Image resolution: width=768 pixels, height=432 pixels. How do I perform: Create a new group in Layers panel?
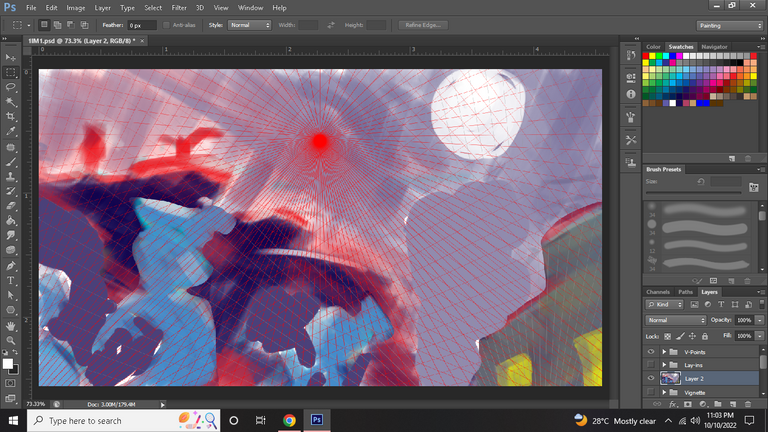[718, 404]
